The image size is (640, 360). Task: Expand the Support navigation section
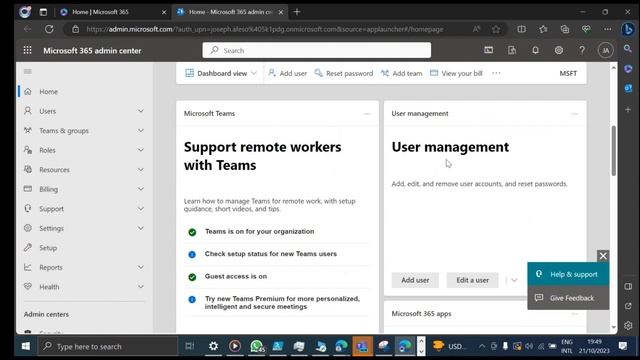[x=141, y=209]
